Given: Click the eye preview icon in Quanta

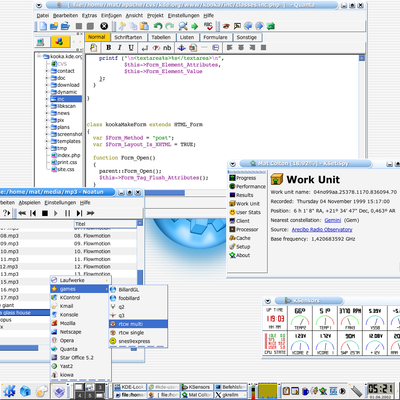Looking at the screenshot, I should (x=226, y=26).
